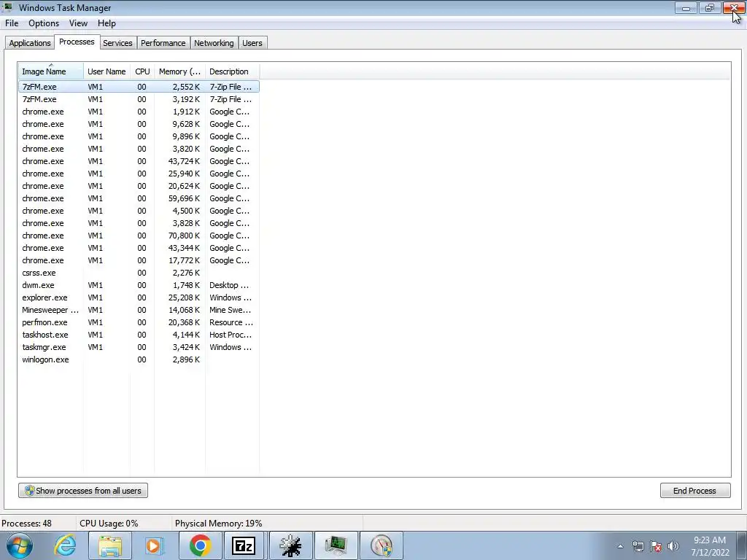Image resolution: width=747 pixels, height=560 pixels.
Task: Switch to Google Chrome in the taskbar
Action: 200,545
